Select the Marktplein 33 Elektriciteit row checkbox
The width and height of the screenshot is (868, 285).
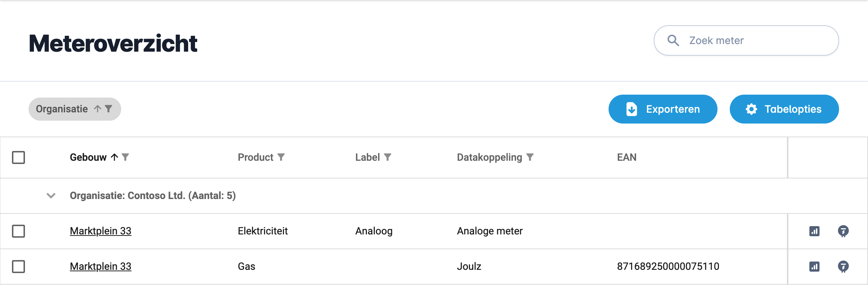(18, 231)
